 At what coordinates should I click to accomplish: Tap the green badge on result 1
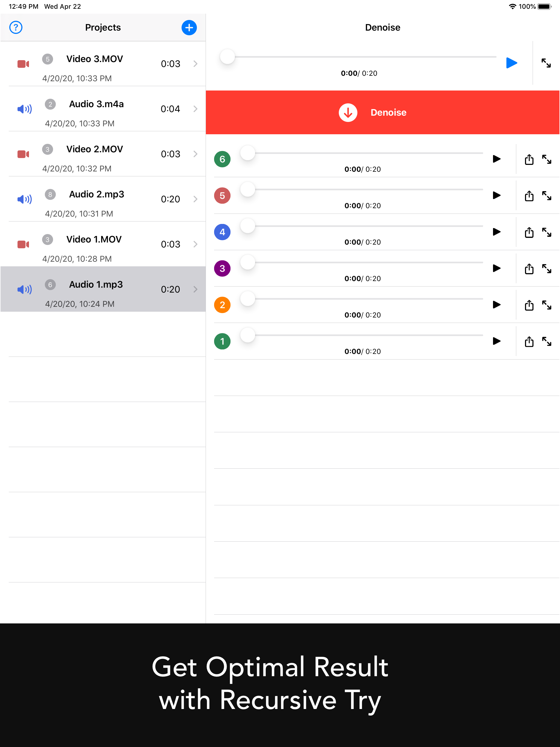point(222,342)
